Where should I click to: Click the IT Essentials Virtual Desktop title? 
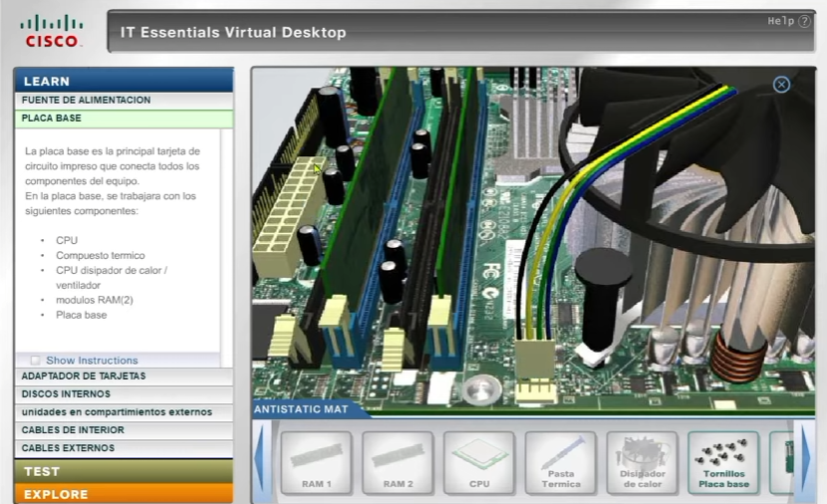tap(233, 32)
